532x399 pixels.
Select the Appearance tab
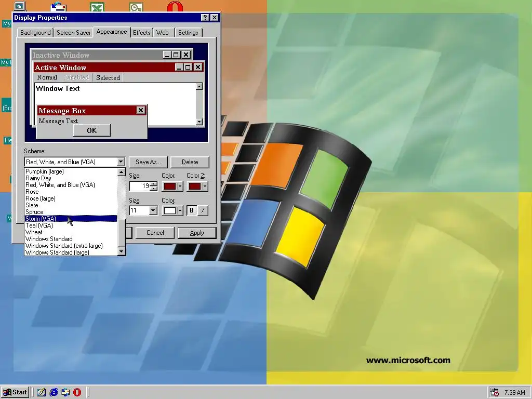(112, 32)
